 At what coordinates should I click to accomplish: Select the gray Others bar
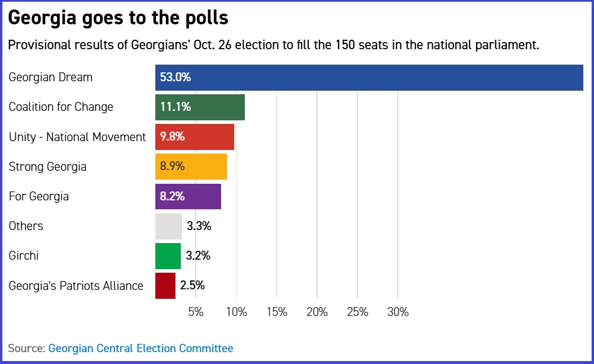click(x=168, y=226)
